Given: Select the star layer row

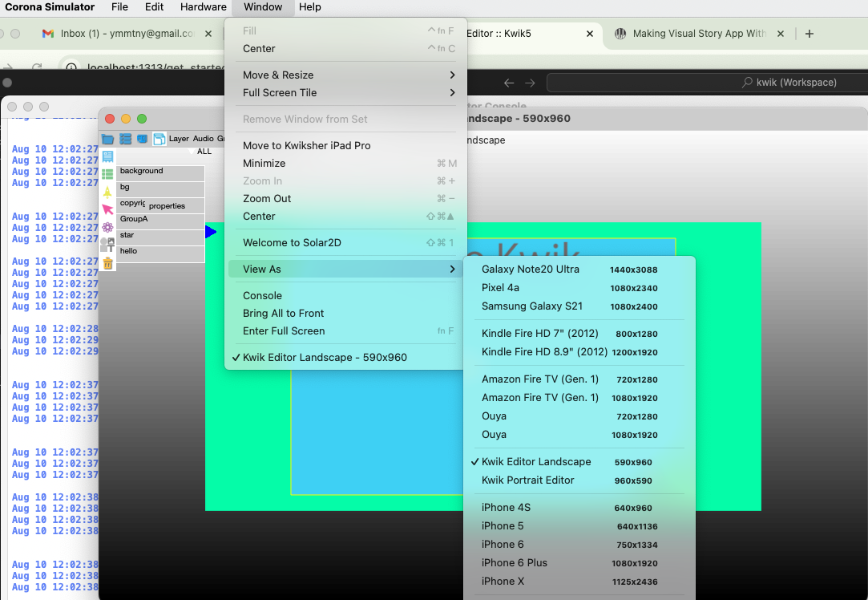Looking at the screenshot, I should 160,237.
